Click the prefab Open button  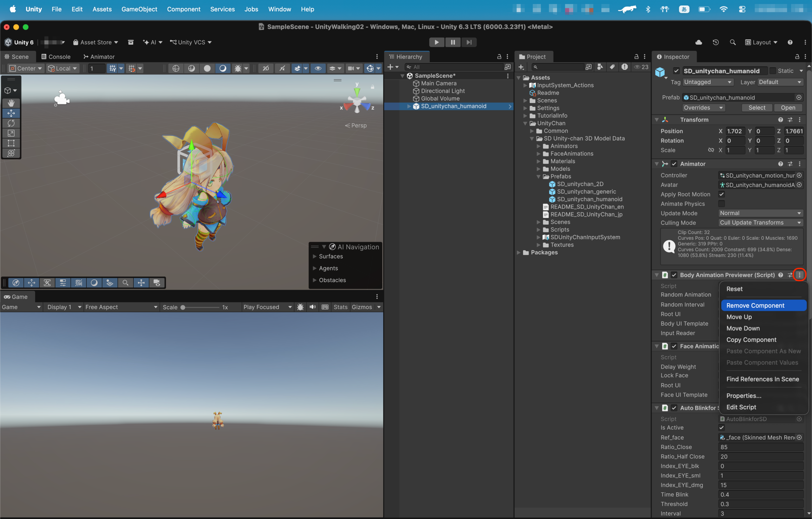(x=788, y=108)
